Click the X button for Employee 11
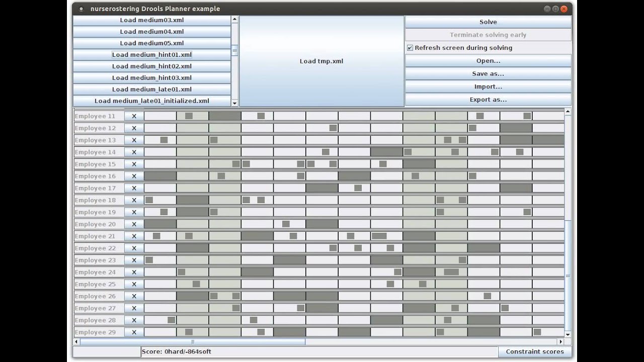 (x=134, y=116)
